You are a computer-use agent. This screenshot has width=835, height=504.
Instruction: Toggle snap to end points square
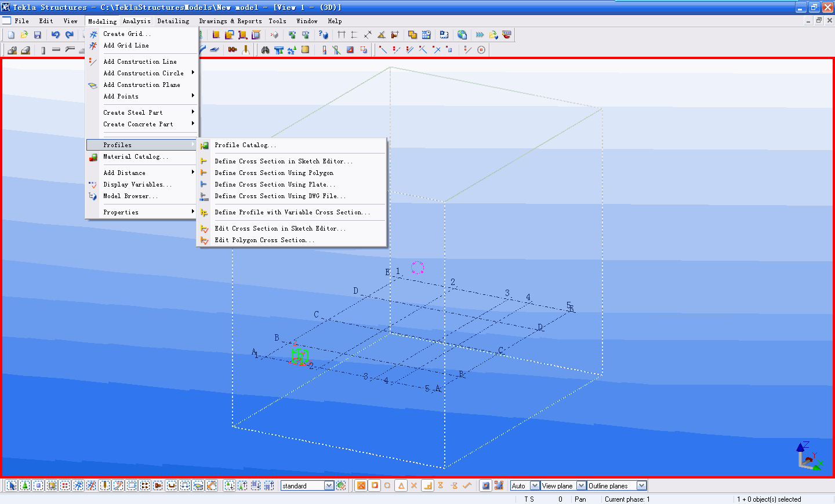[x=375, y=485]
